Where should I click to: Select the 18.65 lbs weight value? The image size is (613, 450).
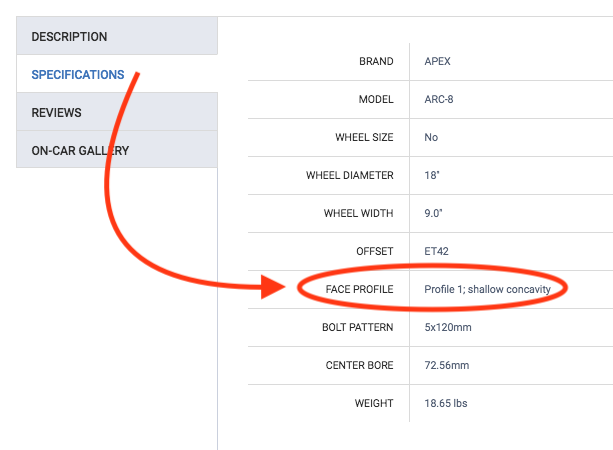tap(446, 403)
